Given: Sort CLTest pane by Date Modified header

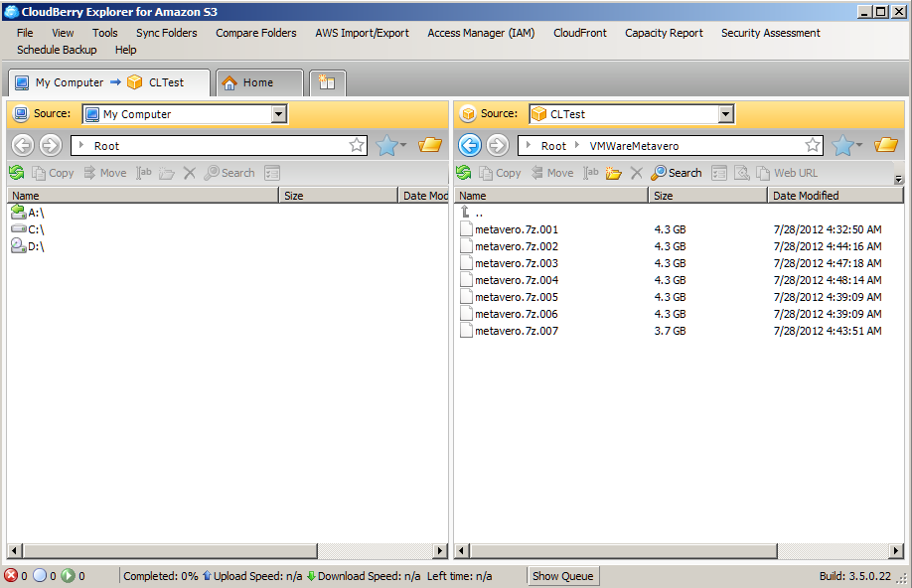Looking at the screenshot, I should pos(836,196).
